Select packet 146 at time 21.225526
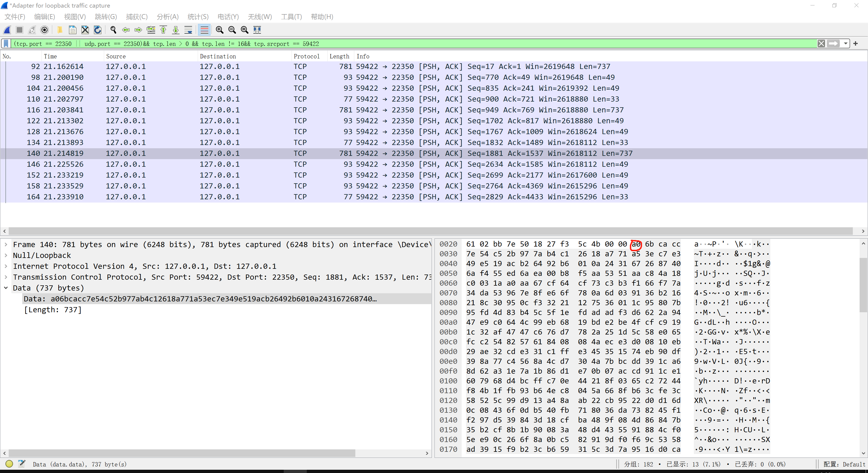Screen dimensions: 868x473 [x=433, y=164]
